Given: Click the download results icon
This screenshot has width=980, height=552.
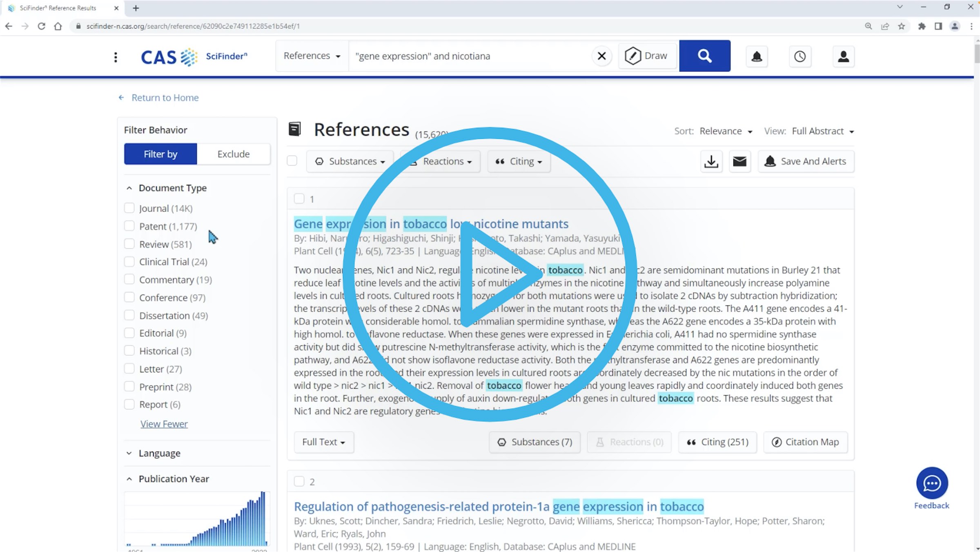Looking at the screenshot, I should coord(711,161).
